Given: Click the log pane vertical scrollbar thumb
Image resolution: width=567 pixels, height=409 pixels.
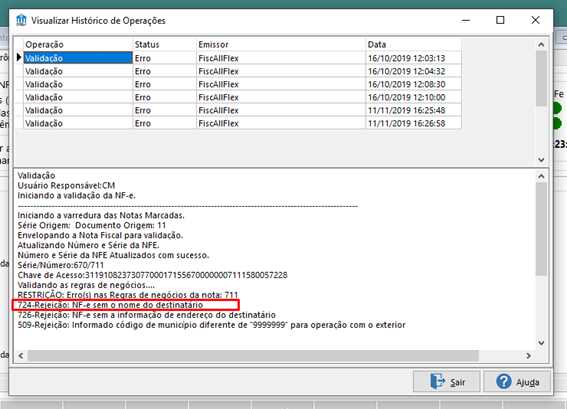Looking at the screenshot, I should [541, 229].
